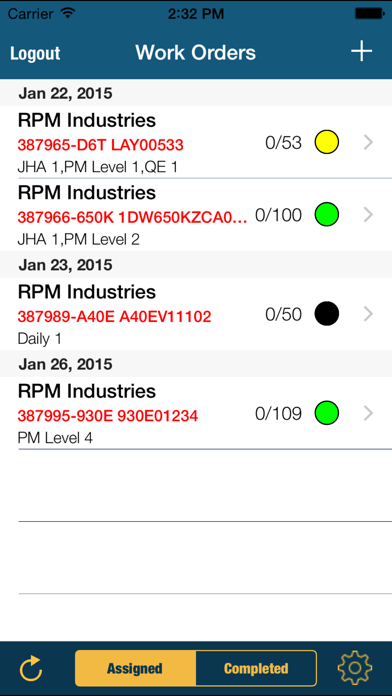Tap the 0/53 progress count
The image size is (392, 696).
(283, 142)
